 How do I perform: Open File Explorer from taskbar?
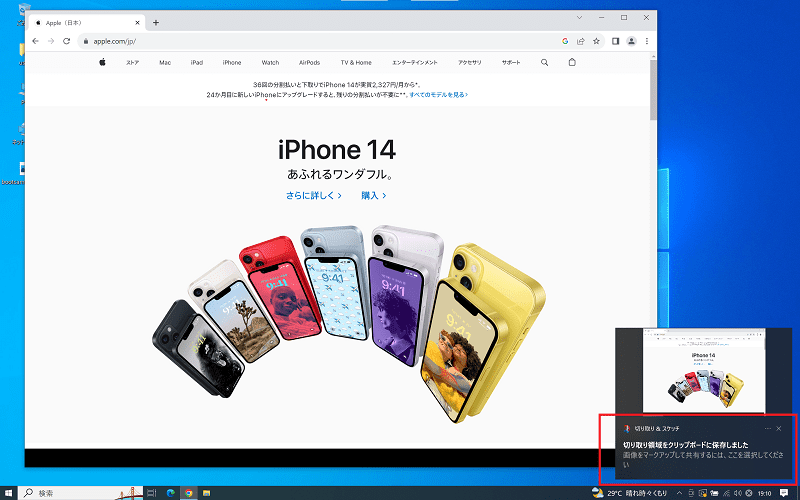207,493
